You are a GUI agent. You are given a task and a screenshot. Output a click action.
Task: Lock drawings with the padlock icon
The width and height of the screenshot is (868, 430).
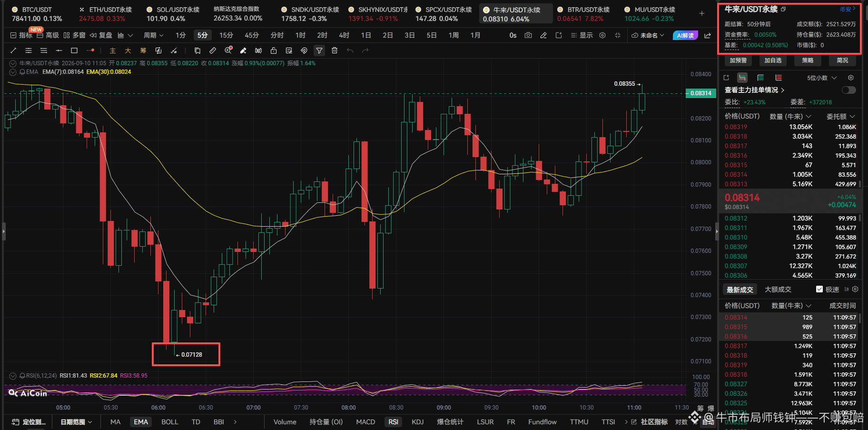point(274,50)
